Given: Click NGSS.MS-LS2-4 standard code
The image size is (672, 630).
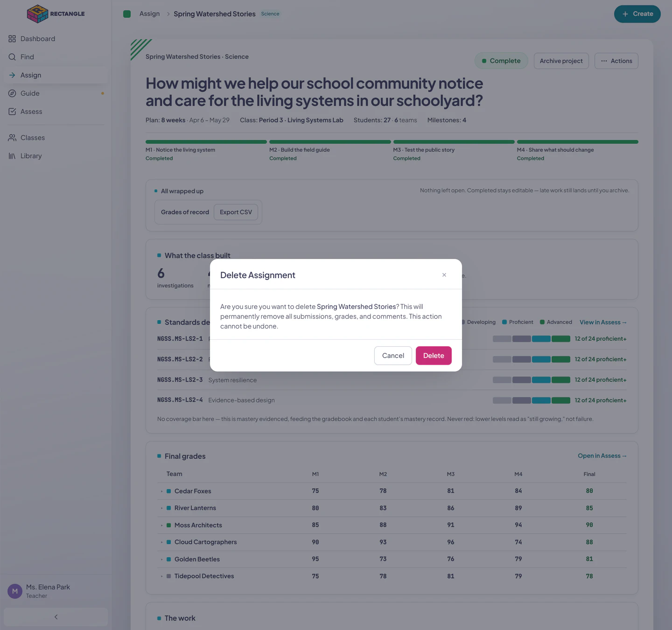Looking at the screenshot, I should (x=180, y=400).
